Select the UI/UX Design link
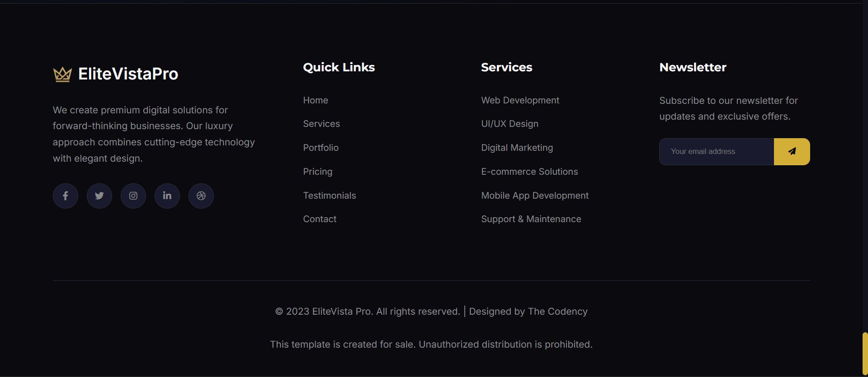868x377 pixels. point(509,124)
